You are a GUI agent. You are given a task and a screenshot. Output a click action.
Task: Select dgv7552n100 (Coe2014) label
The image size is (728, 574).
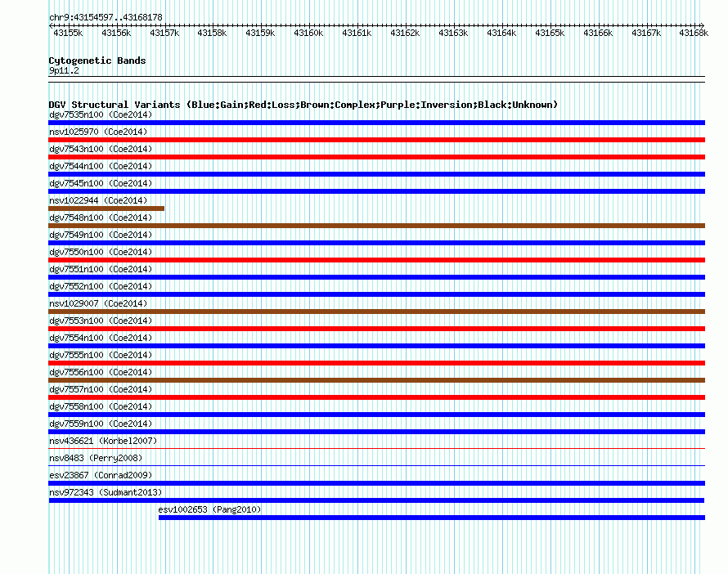pyautogui.click(x=101, y=286)
